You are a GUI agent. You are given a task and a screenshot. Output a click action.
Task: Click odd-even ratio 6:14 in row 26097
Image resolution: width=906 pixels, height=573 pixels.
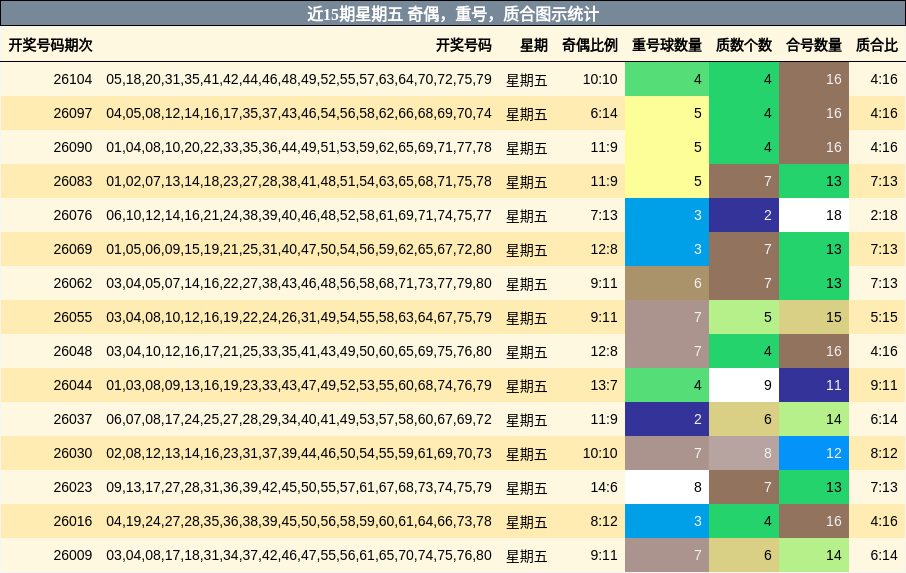pyautogui.click(x=604, y=113)
